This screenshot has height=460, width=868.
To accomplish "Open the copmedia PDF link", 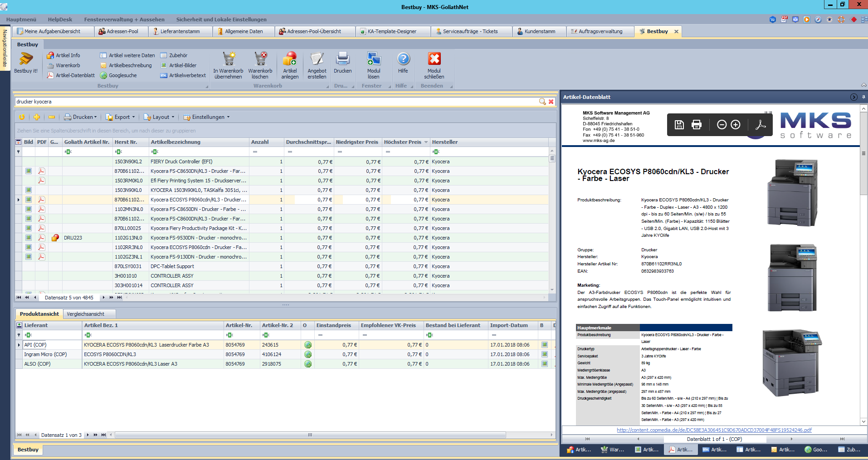I will click(714, 430).
